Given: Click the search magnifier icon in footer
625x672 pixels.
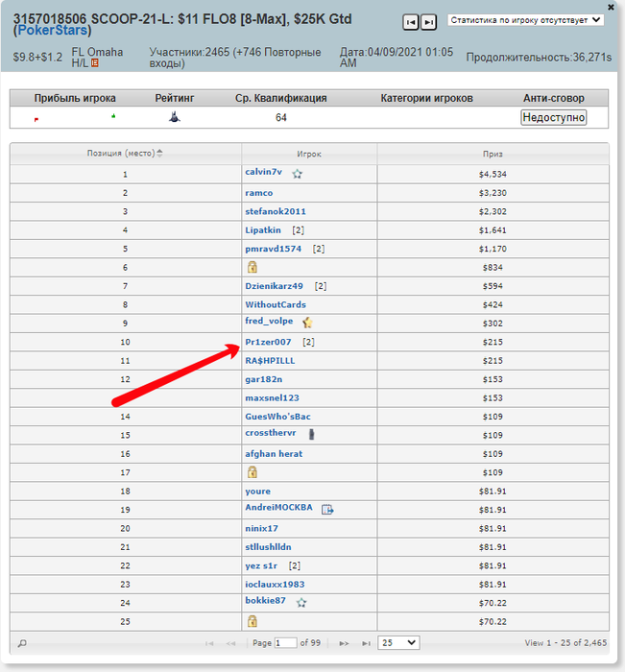Looking at the screenshot, I should (x=22, y=643).
